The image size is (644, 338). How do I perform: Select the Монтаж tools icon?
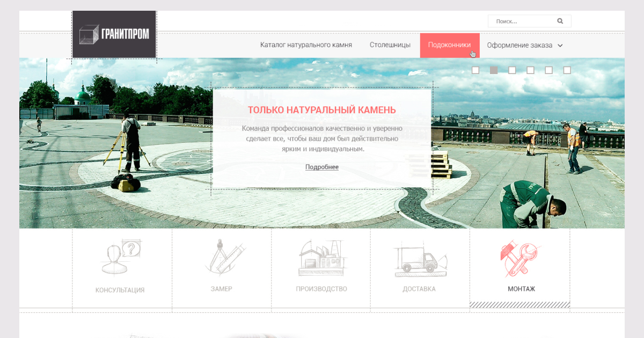[x=519, y=258]
